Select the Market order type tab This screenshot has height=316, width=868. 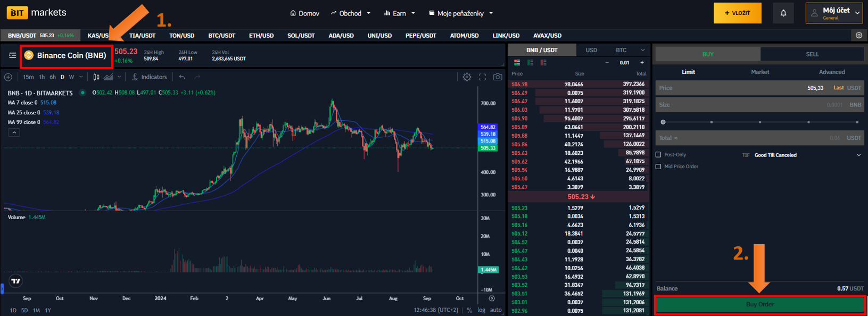coord(759,72)
